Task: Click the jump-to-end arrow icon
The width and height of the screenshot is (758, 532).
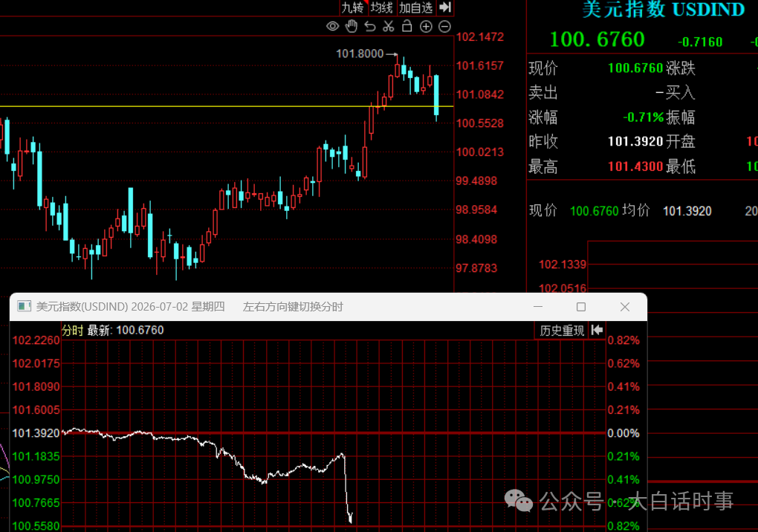Action: (x=445, y=7)
